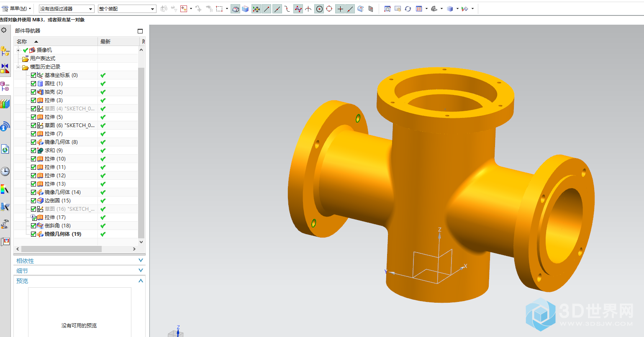The height and width of the screenshot is (337, 644).
Task: Open the Constraint Navigator sidebar tab
Action: click(x=5, y=68)
